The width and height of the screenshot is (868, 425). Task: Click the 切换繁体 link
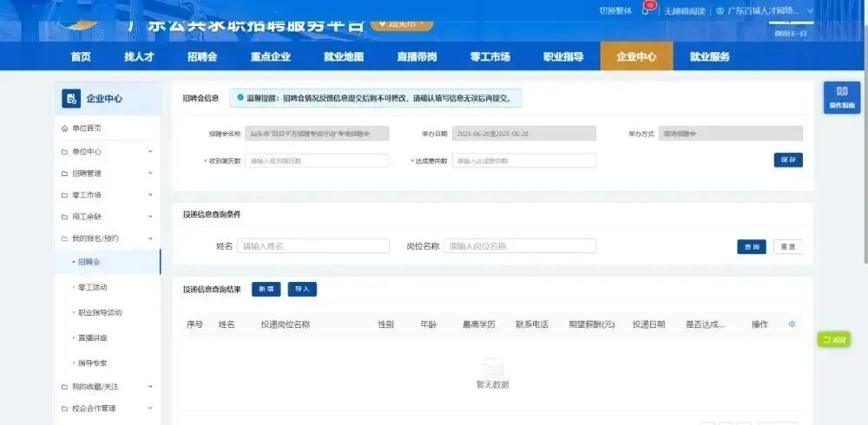[615, 10]
